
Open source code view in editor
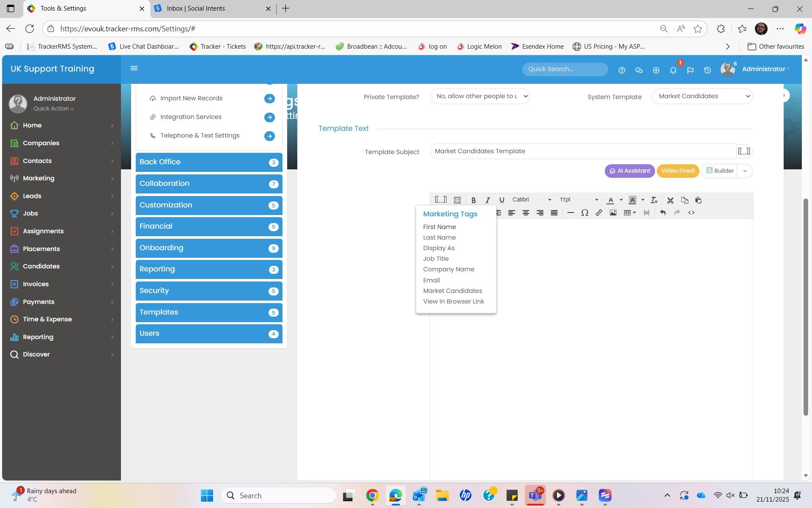coord(691,213)
